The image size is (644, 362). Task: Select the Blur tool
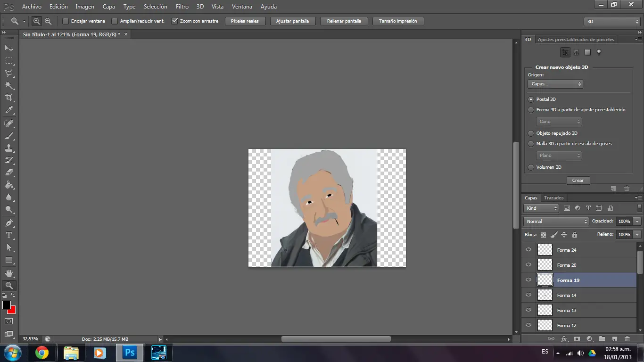[x=9, y=197]
